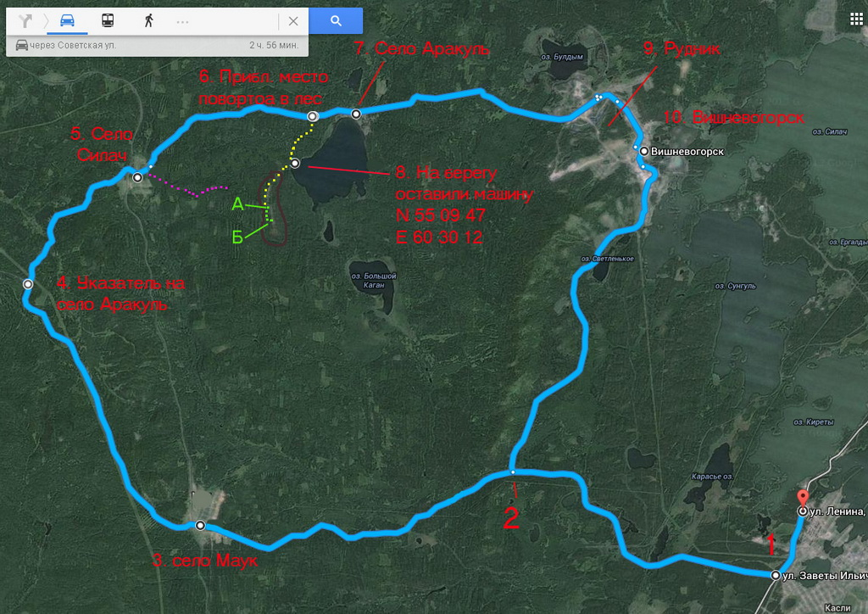Click the ул. Заветы Ильича waypoint
This screenshot has height=614, width=868.
click(776, 575)
